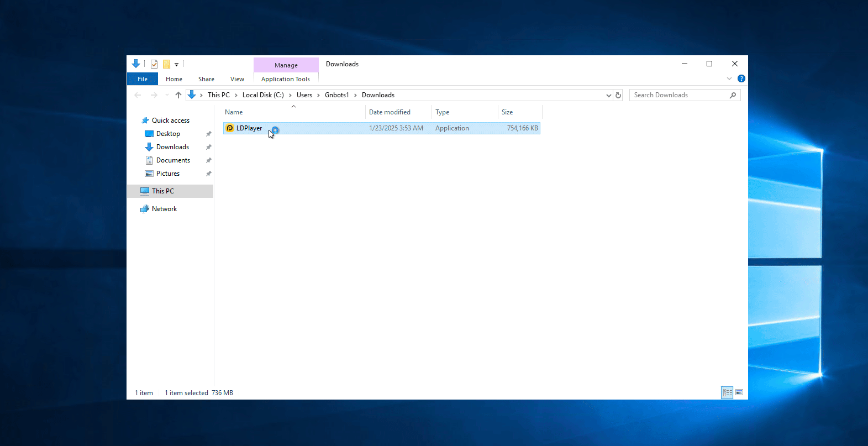Click the '1 item selected 736 MB' status text
Viewport: 868px width, 446px height.
pos(199,393)
